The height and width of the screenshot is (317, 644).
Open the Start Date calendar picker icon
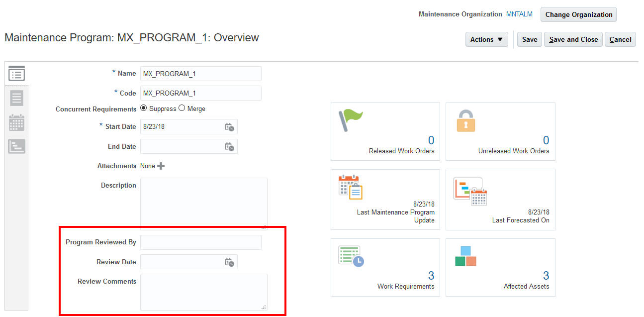(x=229, y=127)
